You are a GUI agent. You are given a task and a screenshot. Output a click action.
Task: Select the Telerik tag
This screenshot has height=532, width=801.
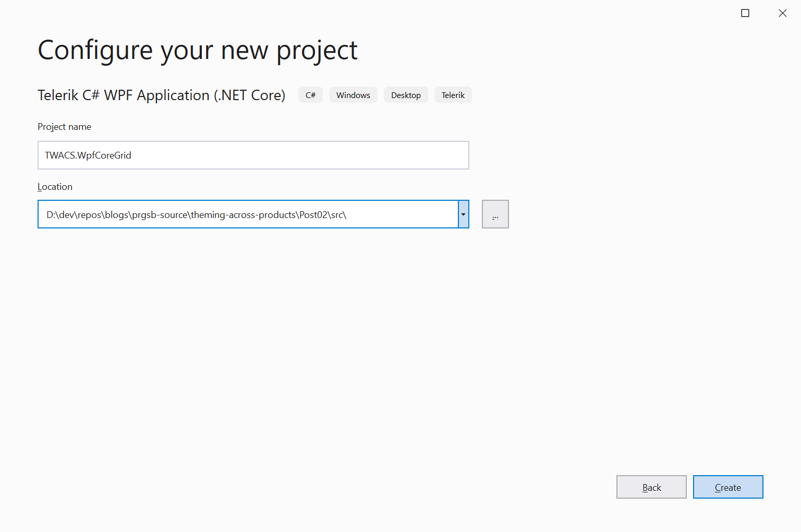point(453,94)
